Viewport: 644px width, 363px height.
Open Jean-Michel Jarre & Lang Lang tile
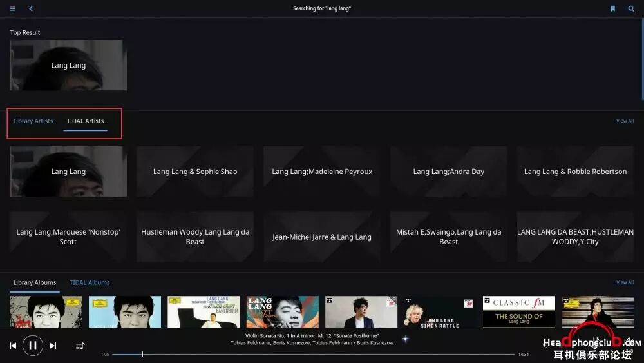click(322, 237)
